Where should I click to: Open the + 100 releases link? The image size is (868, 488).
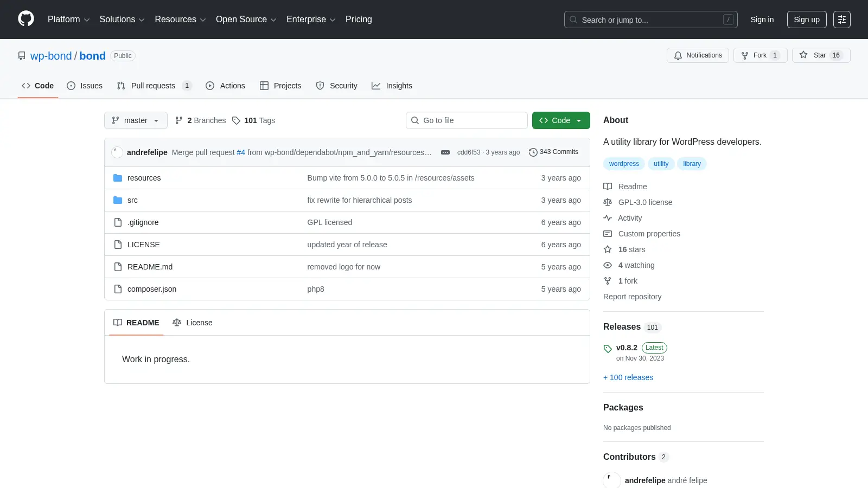tap(628, 377)
